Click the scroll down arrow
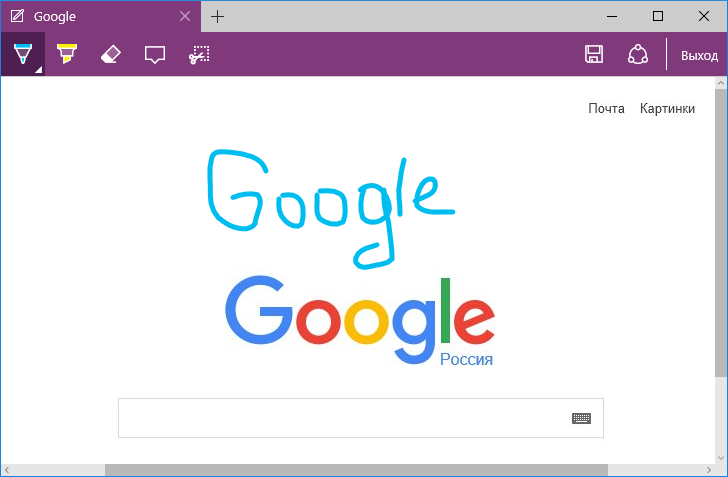Screen dimensions: 728x477 721,458
